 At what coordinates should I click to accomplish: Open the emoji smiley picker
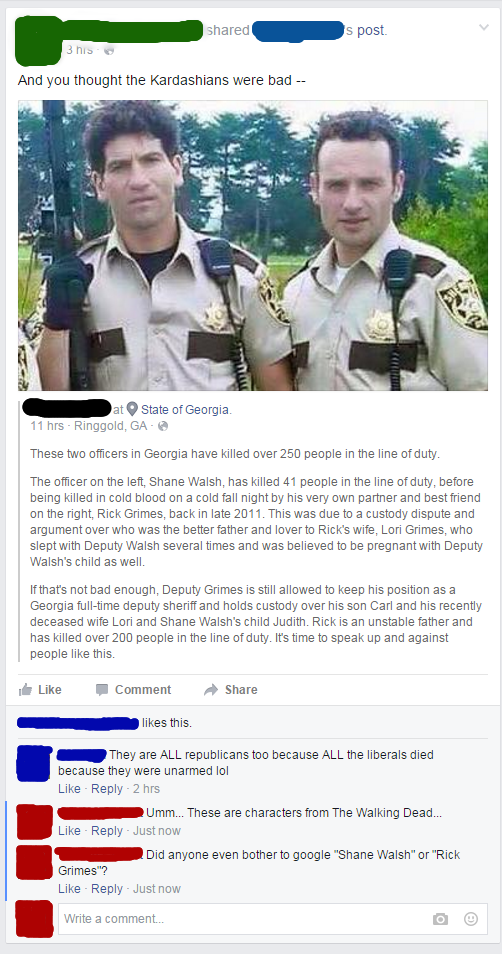[471, 919]
